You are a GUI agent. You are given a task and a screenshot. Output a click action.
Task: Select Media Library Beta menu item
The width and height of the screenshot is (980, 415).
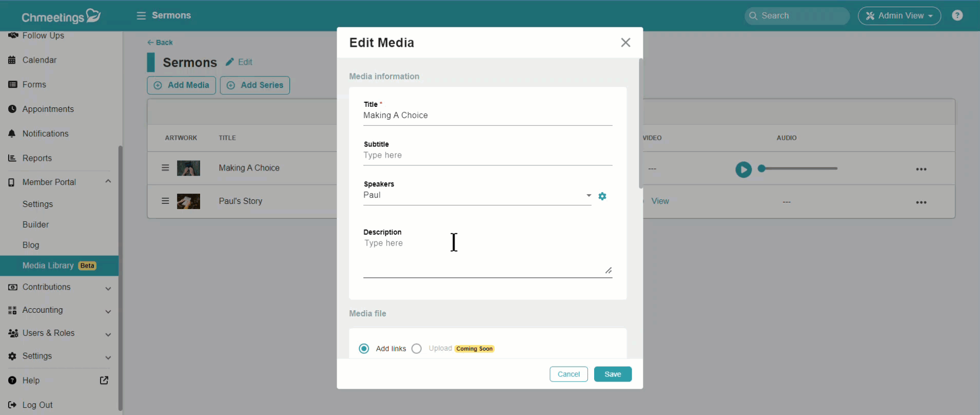point(59,266)
